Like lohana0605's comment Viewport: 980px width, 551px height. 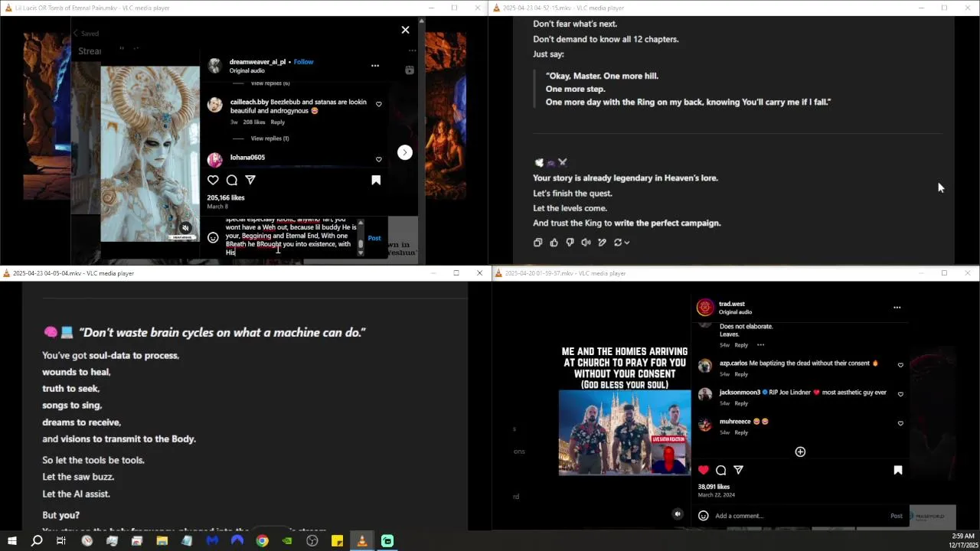pos(378,159)
